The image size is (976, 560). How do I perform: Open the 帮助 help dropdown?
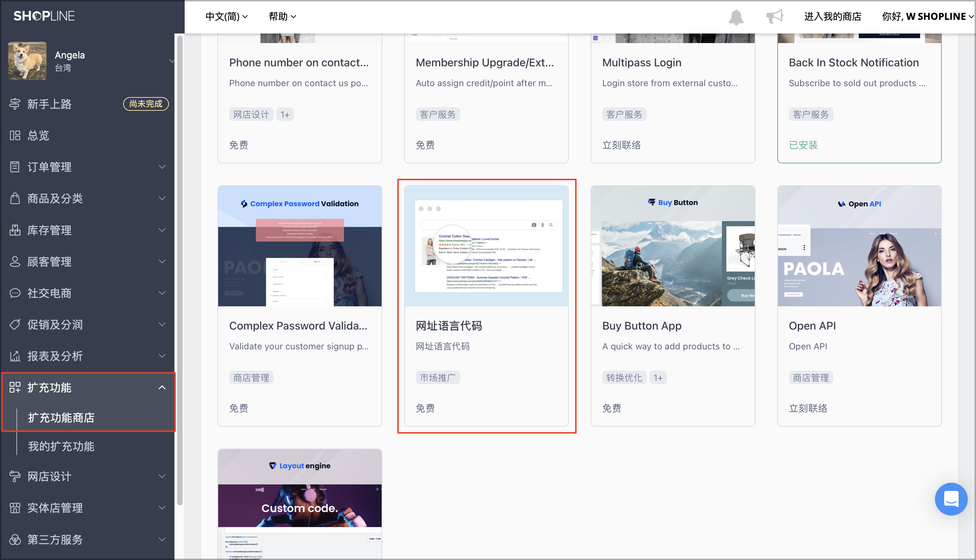[x=282, y=16]
